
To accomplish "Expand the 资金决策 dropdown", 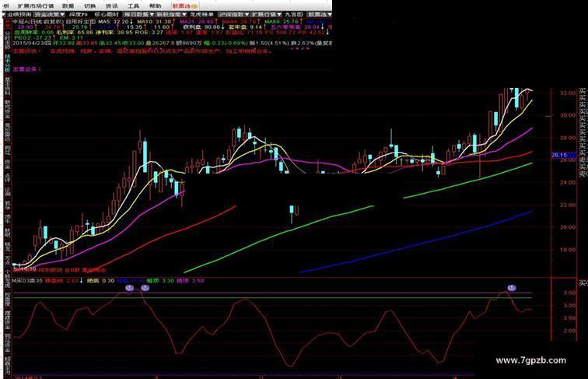I will pyautogui.click(x=50, y=15).
